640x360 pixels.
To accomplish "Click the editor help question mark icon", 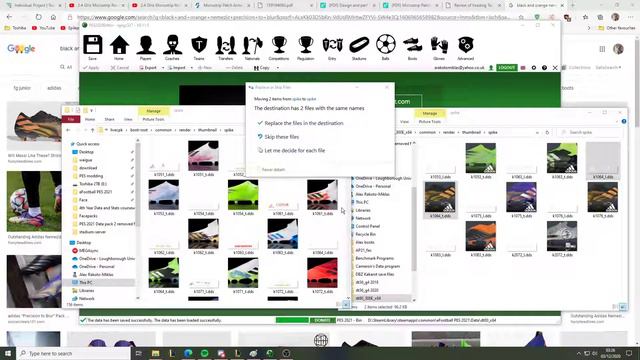I will pyautogui.click(x=544, y=68).
